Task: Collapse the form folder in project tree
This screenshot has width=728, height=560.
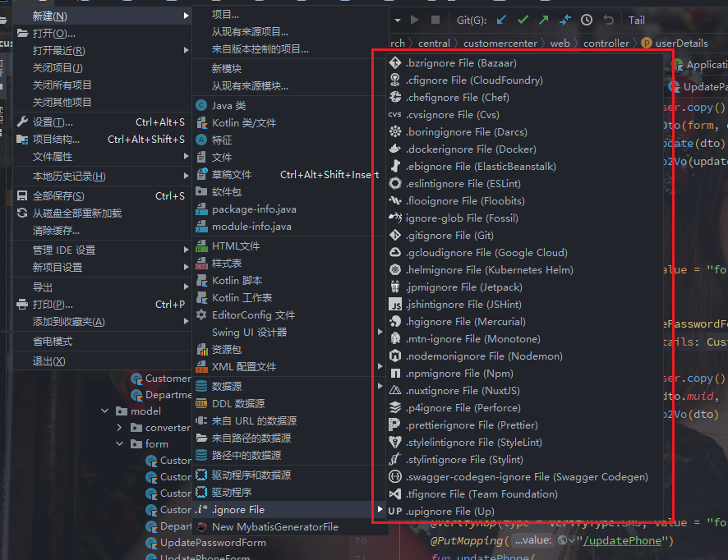Action: point(119,443)
